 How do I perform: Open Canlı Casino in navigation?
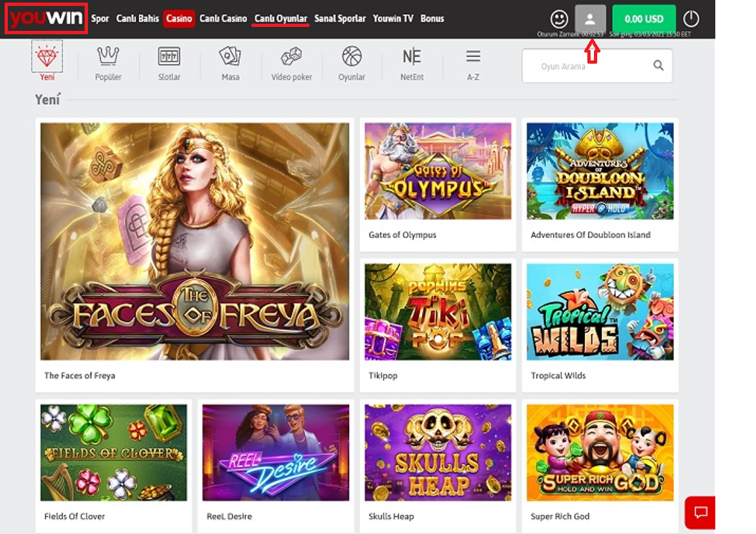pos(223,19)
